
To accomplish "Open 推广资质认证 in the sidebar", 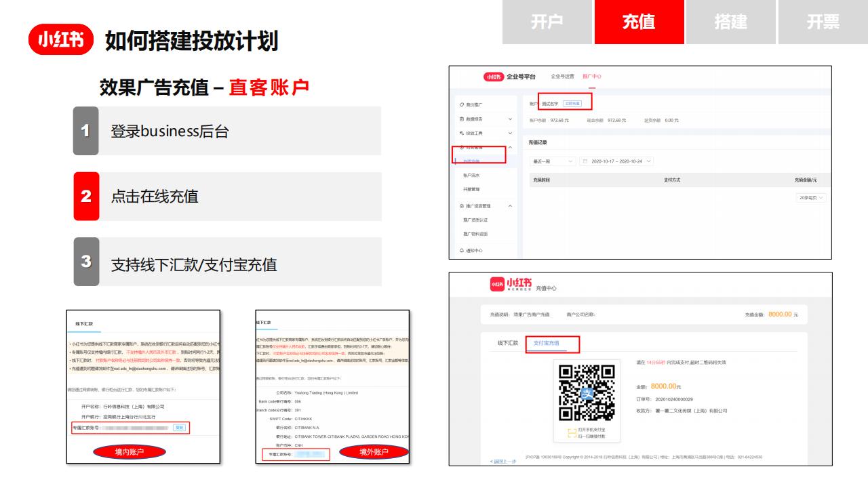I will pyautogui.click(x=475, y=220).
